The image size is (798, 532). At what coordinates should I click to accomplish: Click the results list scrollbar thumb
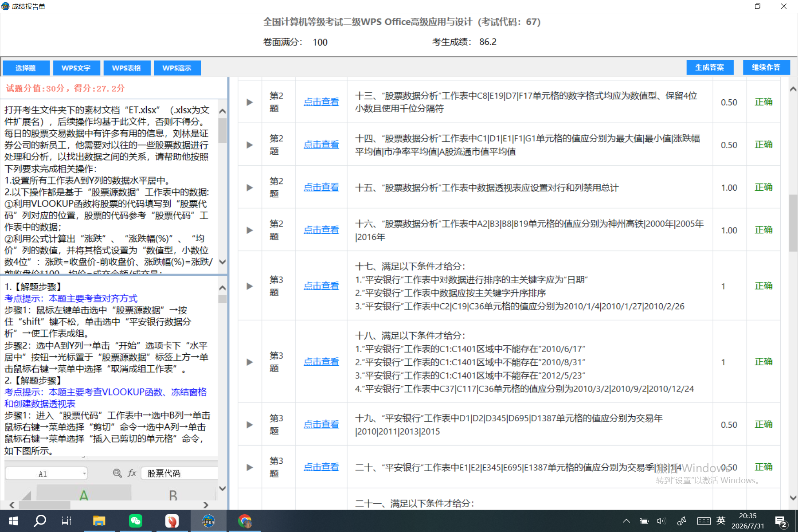click(x=793, y=223)
